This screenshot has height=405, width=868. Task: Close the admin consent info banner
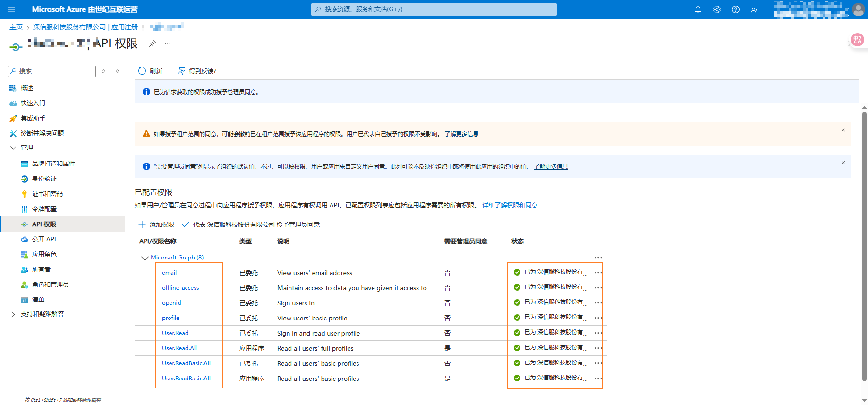point(843,163)
